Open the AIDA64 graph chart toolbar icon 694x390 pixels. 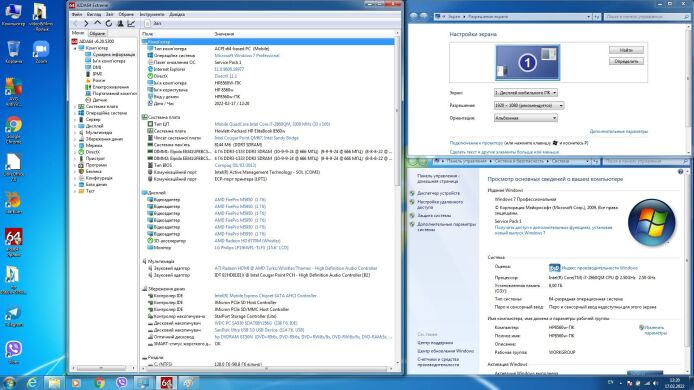pos(131,23)
